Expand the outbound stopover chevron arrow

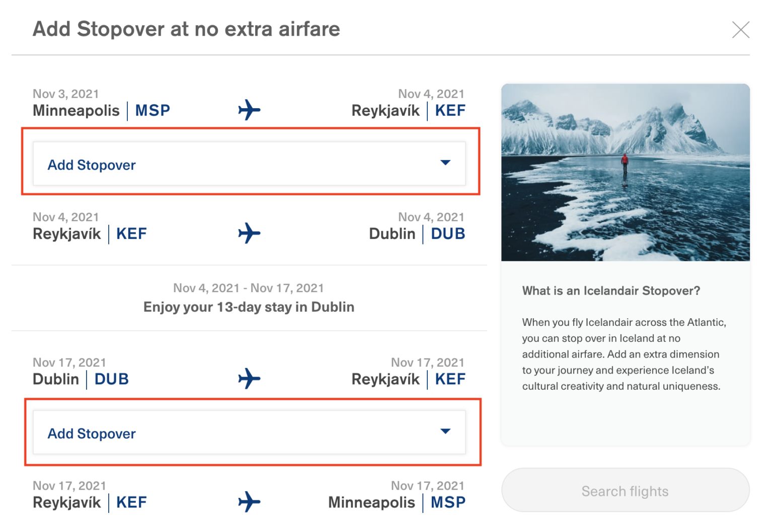point(445,163)
